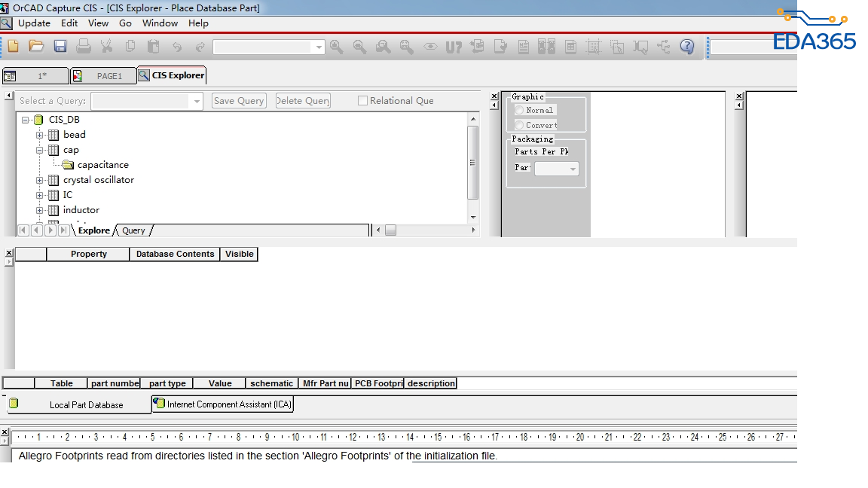Select the Local Part Database tab

tap(78, 404)
